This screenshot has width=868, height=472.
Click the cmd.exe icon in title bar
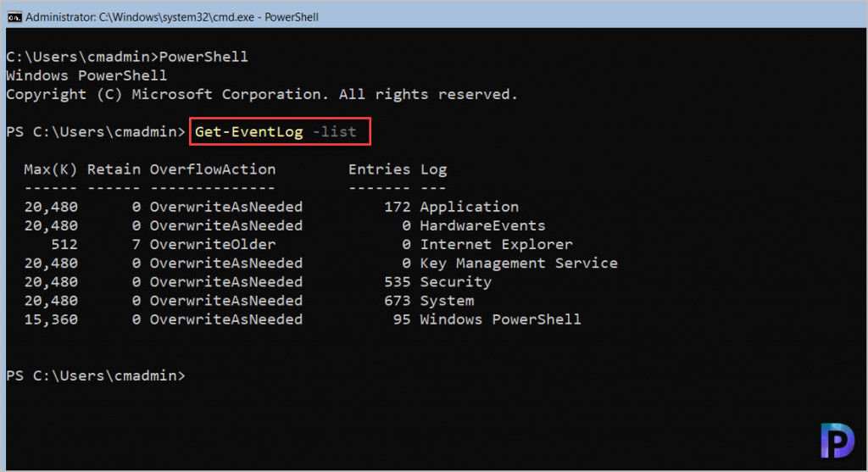click(x=14, y=17)
